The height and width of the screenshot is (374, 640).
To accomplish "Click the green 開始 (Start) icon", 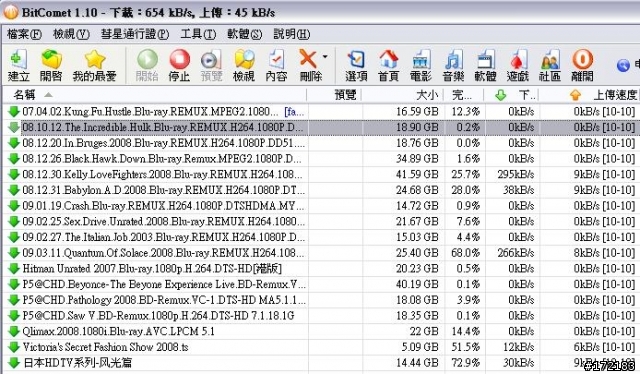I will click(147, 65).
